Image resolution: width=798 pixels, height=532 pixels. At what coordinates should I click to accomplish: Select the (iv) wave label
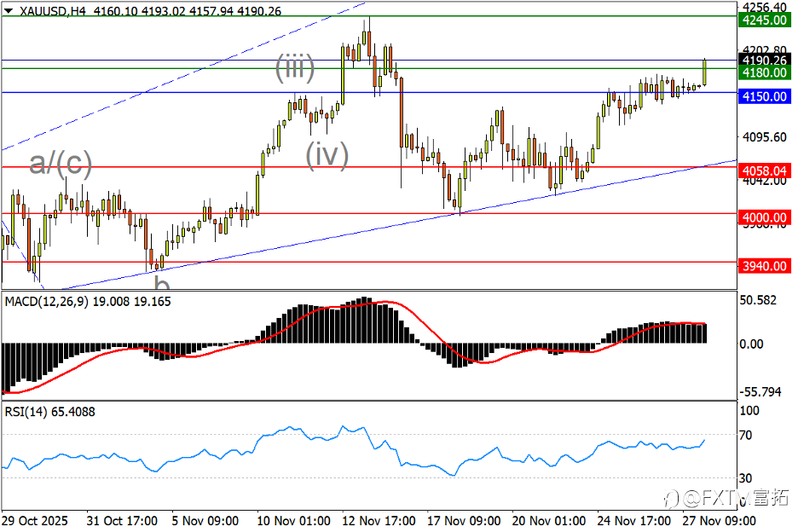tap(327, 155)
